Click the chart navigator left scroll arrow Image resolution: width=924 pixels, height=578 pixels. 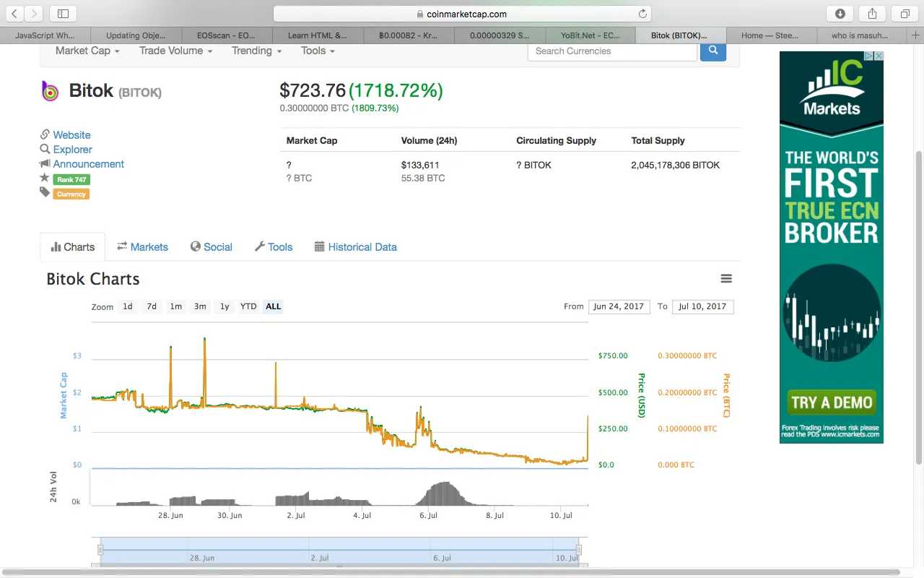tap(97, 566)
